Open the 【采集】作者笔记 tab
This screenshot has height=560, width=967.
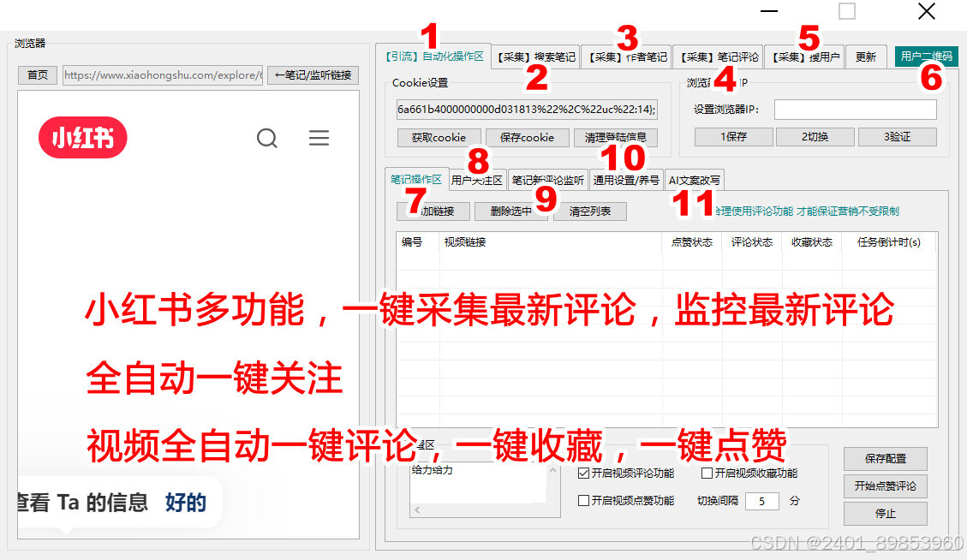coord(627,57)
